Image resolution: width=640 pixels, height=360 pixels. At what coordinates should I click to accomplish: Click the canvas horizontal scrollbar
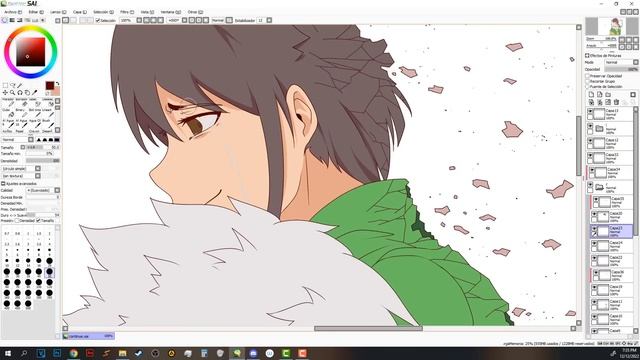click(x=368, y=328)
